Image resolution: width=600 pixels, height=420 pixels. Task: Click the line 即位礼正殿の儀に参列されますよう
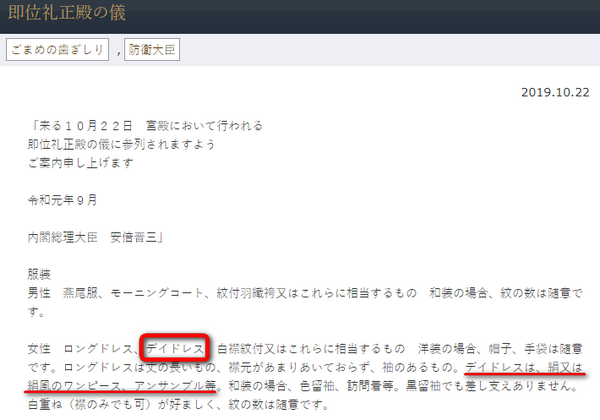point(122,144)
